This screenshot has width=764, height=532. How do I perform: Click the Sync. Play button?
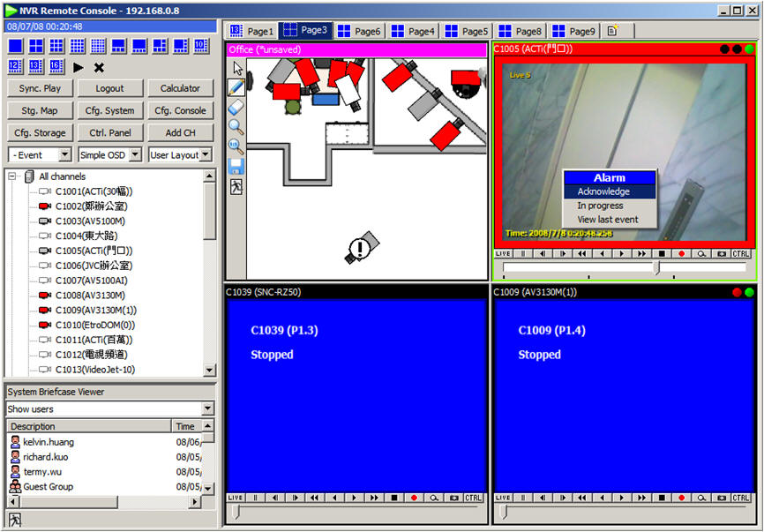(x=40, y=88)
